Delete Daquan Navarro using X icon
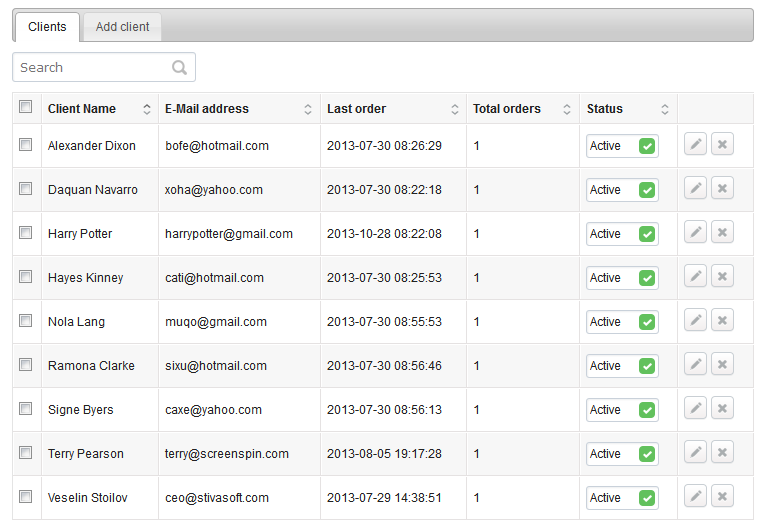Screen dimensions: 763x529 pyautogui.click(x=722, y=188)
